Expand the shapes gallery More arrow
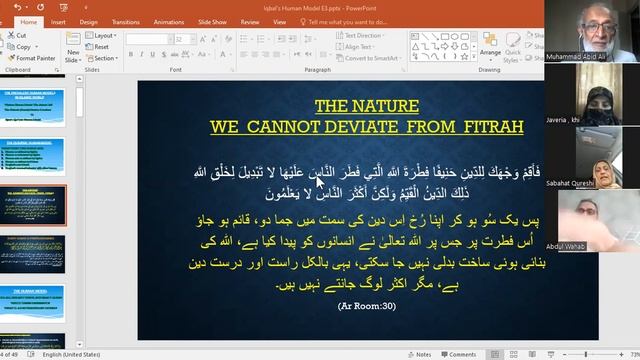This screenshot has width=640, height=360. point(474,57)
